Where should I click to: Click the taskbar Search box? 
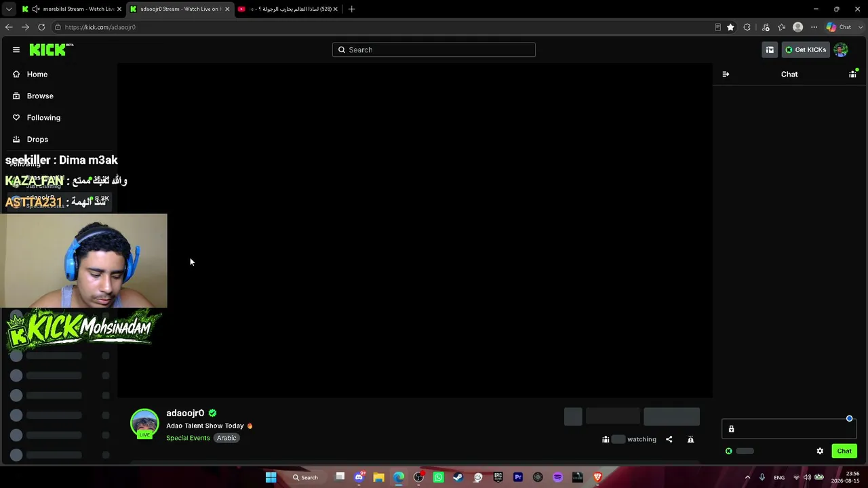point(306,477)
